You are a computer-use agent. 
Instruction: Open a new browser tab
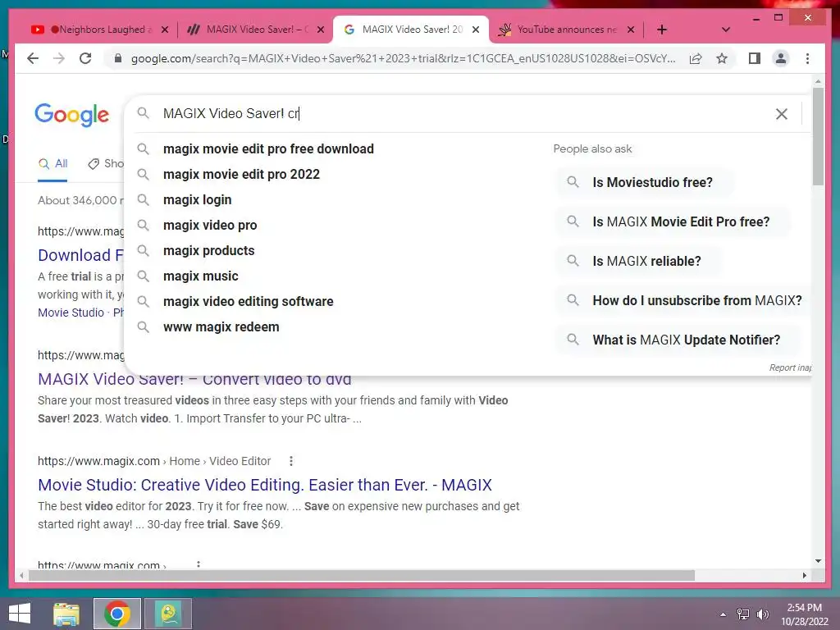coord(662,30)
